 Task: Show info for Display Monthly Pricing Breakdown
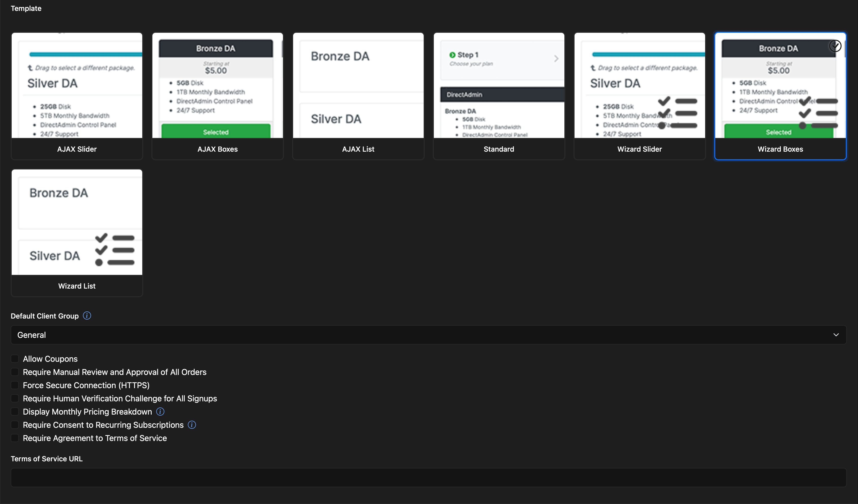pos(160,411)
